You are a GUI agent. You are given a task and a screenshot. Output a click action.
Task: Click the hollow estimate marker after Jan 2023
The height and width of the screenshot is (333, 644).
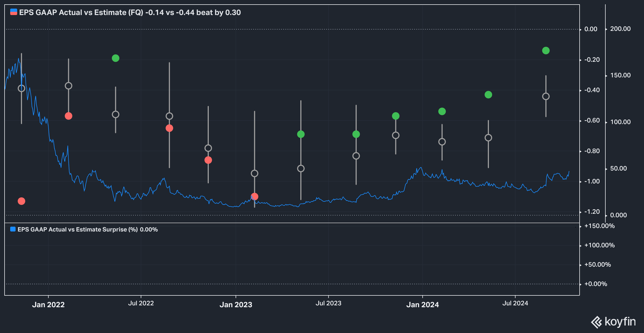click(254, 173)
